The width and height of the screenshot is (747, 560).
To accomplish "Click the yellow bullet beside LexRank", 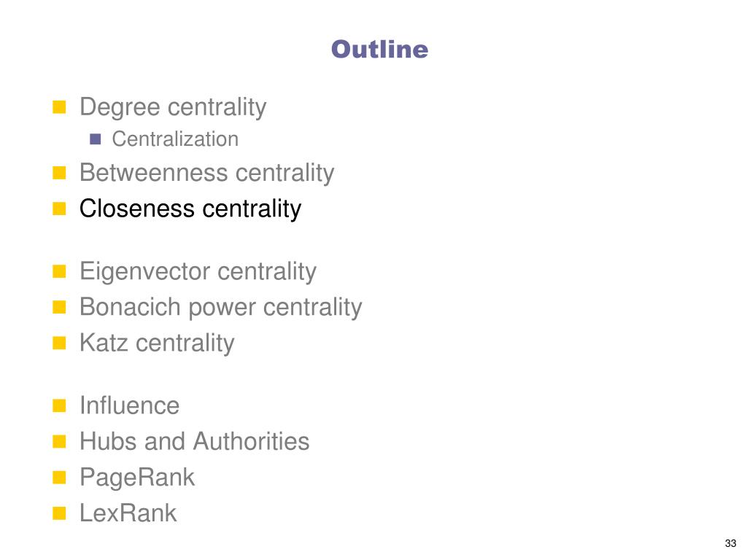I will (x=59, y=513).
